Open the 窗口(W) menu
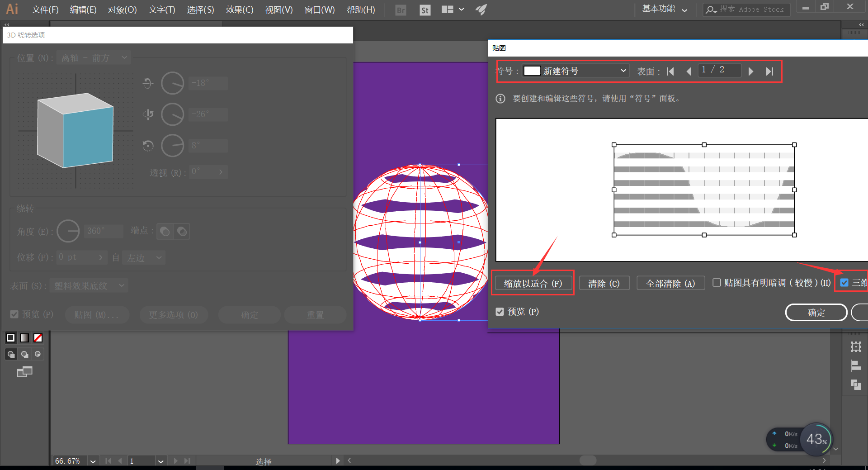This screenshot has height=470, width=868. click(x=320, y=9)
